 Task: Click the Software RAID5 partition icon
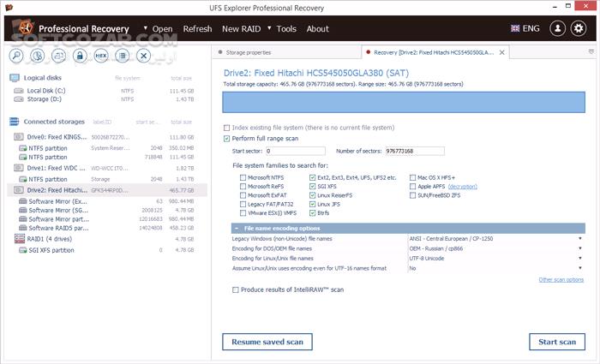23,229
